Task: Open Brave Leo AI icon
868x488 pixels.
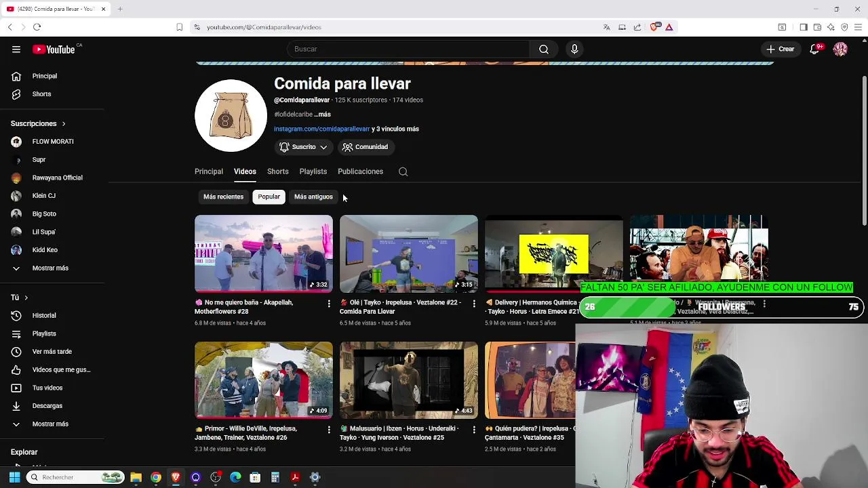Action: [x=831, y=27]
